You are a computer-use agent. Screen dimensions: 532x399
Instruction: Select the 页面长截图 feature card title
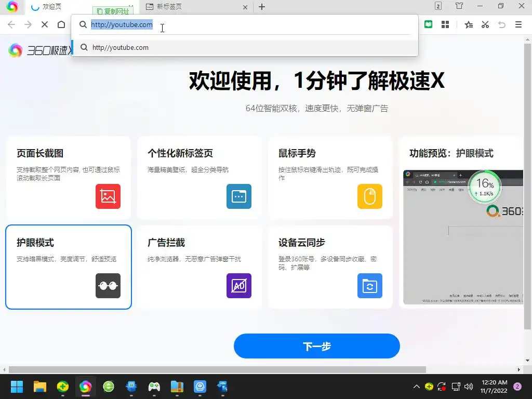tap(40, 153)
